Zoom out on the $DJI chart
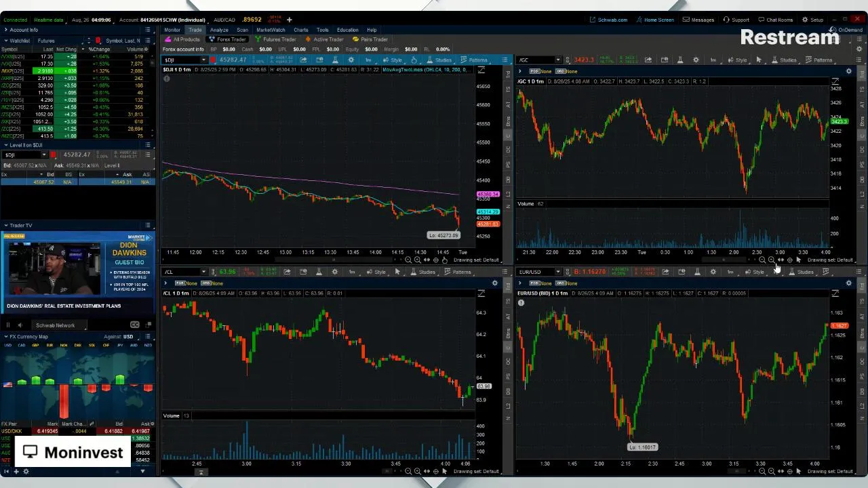Image resolution: width=868 pixels, height=488 pixels. click(408, 260)
